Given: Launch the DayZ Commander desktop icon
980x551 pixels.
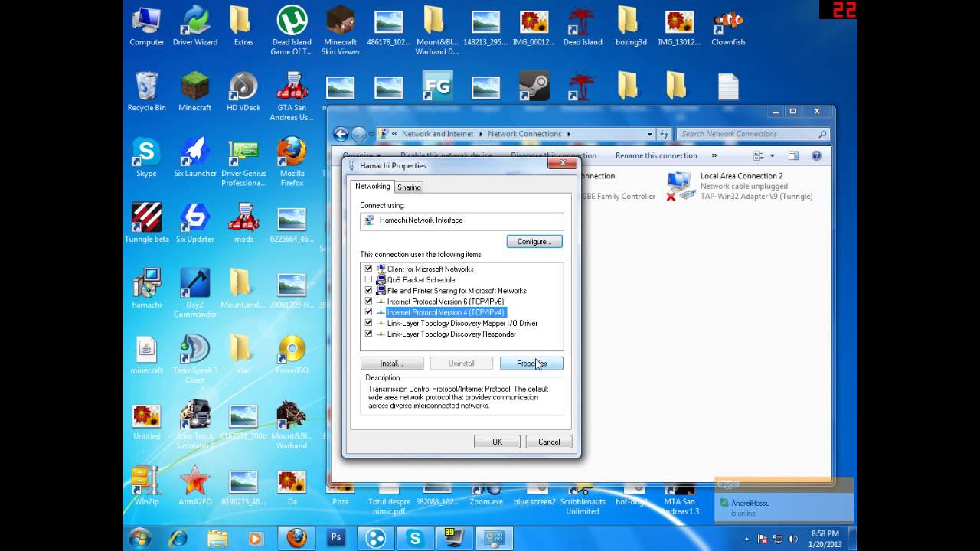Looking at the screenshot, I should tap(194, 293).
